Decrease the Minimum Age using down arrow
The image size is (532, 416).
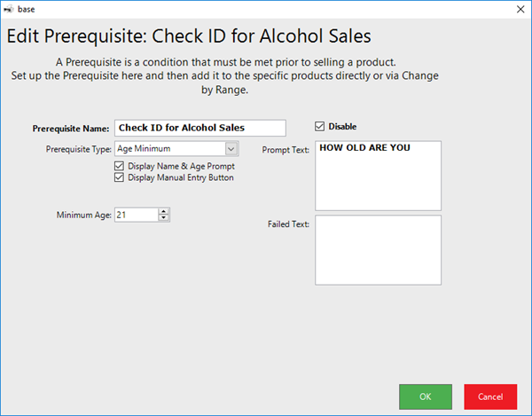coord(164,218)
